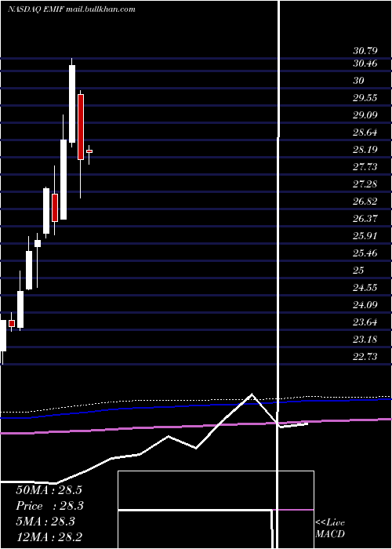392x549 pixels.
Task: Click the 23.64 price axis label
Action: click(x=365, y=322)
